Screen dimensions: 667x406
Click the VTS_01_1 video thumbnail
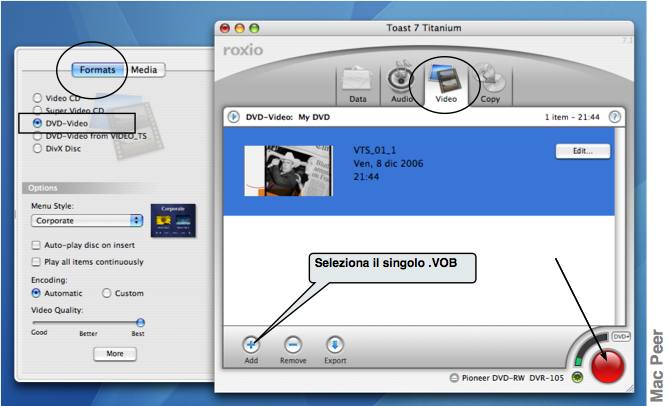click(288, 171)
